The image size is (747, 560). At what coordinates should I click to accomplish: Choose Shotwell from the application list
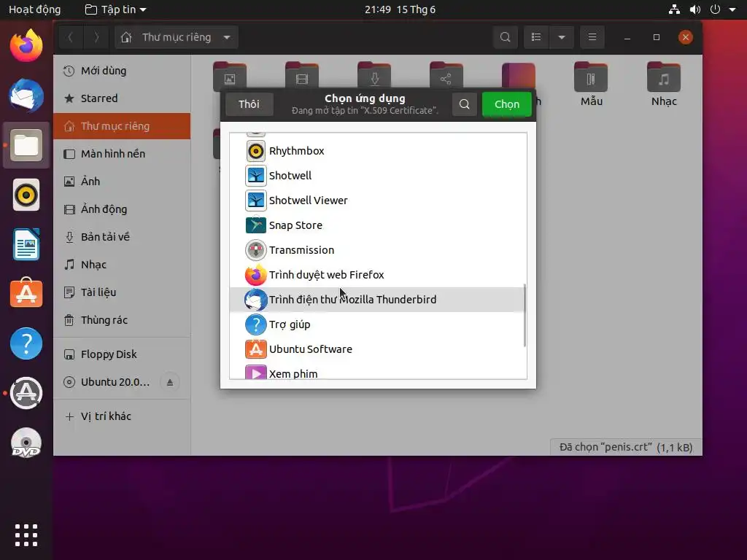click(x=377, y=176)
